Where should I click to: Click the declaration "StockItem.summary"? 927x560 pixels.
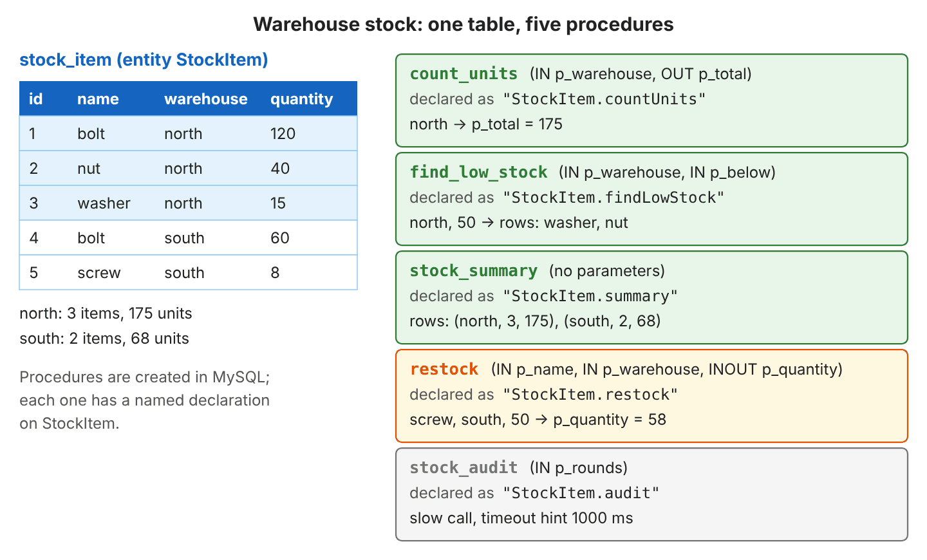point(590,296)
